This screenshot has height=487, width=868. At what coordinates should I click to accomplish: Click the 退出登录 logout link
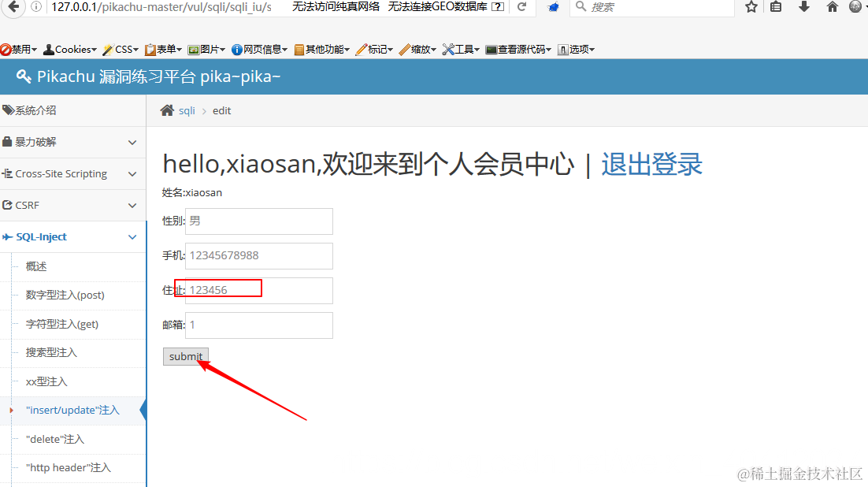pos(651,164)
